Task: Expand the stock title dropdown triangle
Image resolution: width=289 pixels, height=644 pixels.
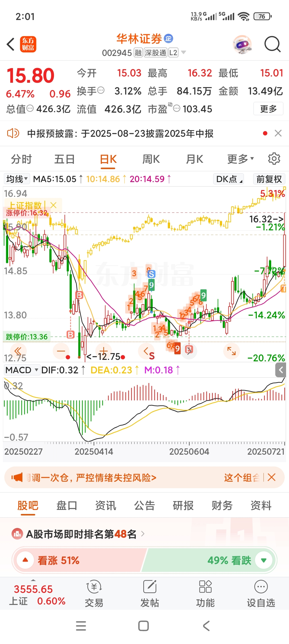Action: pyautogui.click(x=184, y=52)
